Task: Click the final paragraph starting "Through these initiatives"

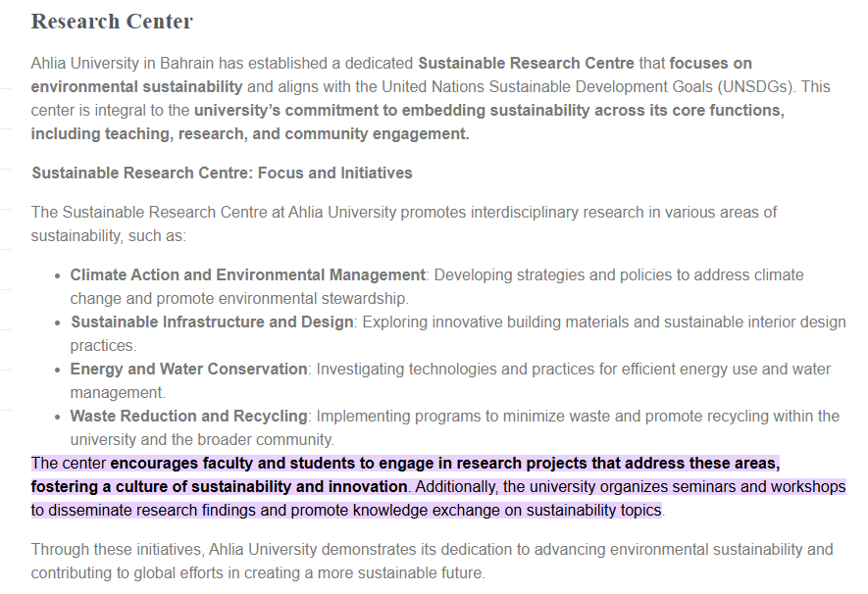Action: click(x=432, y=561)
